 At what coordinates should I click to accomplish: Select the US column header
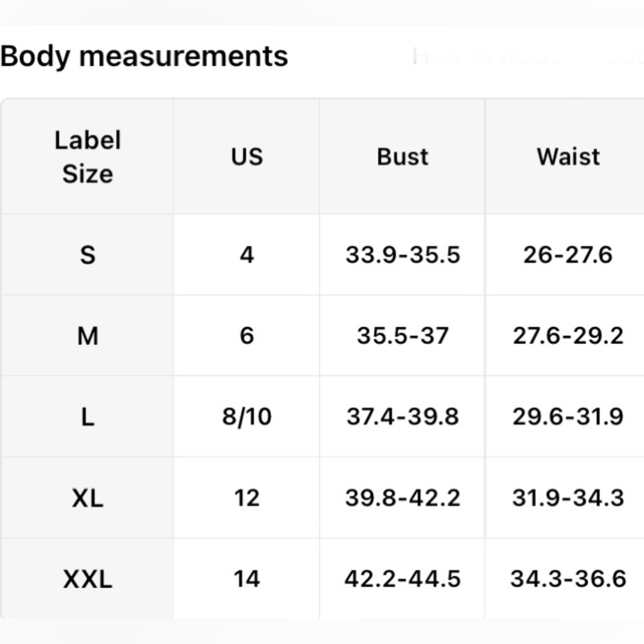pyautogui.click(x=247, y=157)
